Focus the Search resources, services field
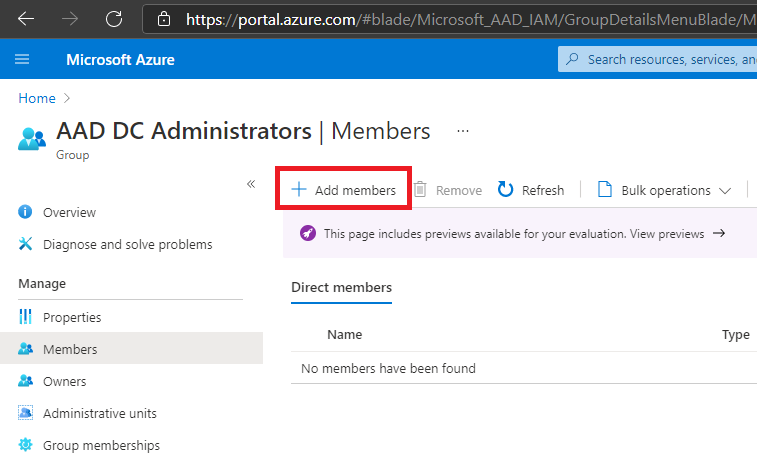The width and height of the screenshot is (757, 463). point(658,59)
